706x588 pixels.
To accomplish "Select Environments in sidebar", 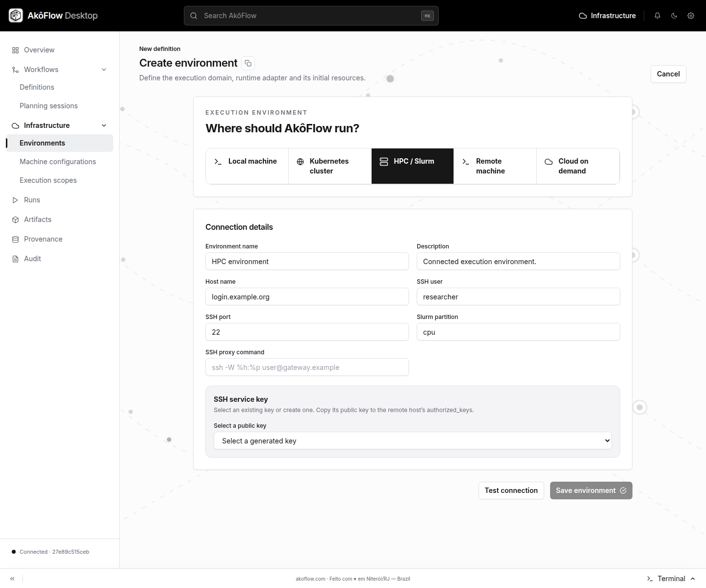I will tap(59, 143).
